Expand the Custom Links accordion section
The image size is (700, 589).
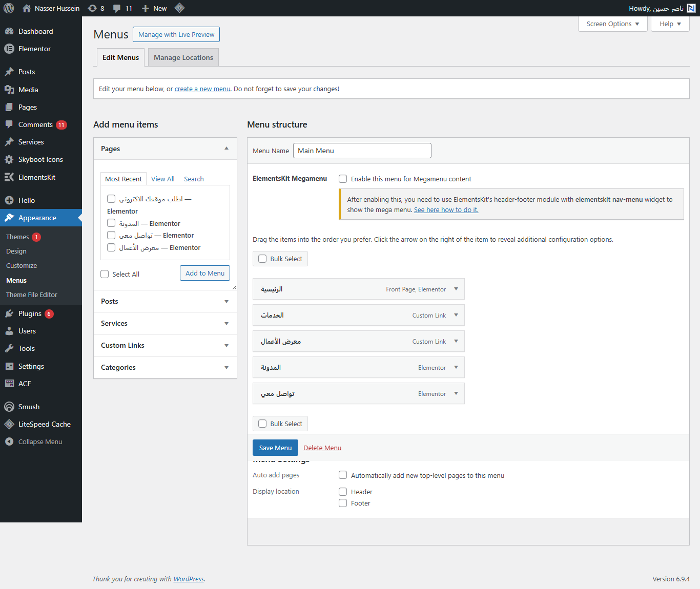[165, 345]
